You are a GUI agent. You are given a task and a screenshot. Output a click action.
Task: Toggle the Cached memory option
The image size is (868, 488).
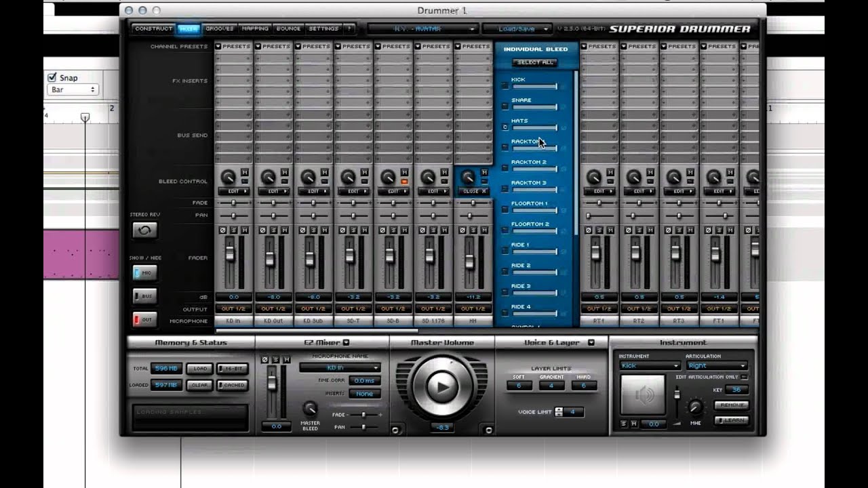click(232, 385)
